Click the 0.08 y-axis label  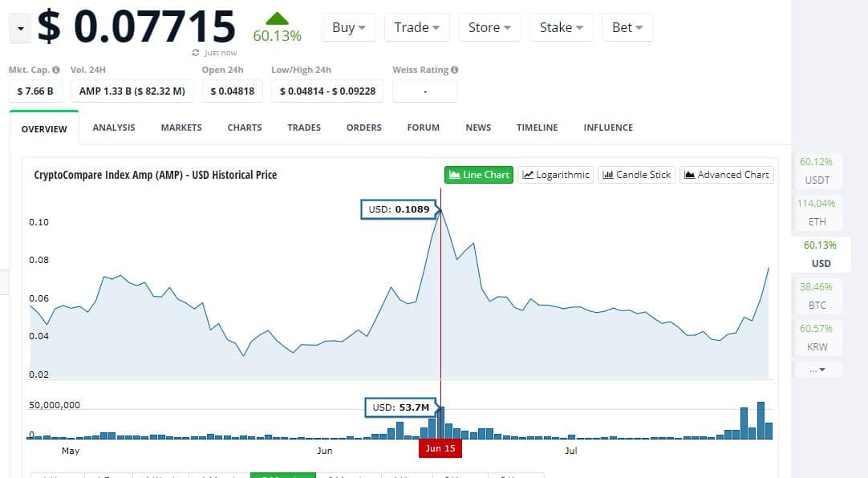[x=39, y=260]
